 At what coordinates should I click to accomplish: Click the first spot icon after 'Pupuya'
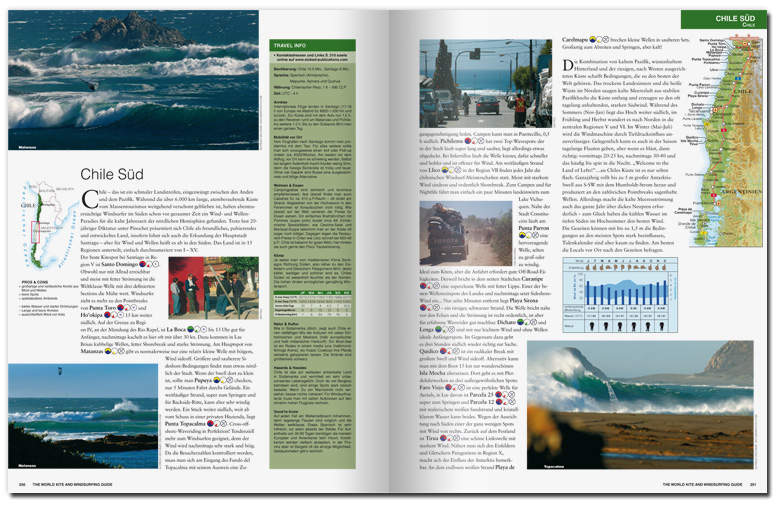point(217,380)
